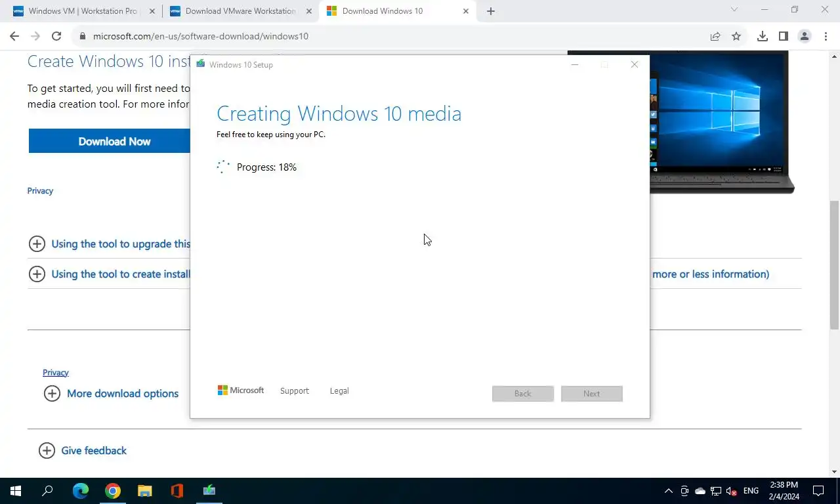Viewport: 840px width, 504px height.
Task: Click the address bar URL
Action: [x=201, y=36]
